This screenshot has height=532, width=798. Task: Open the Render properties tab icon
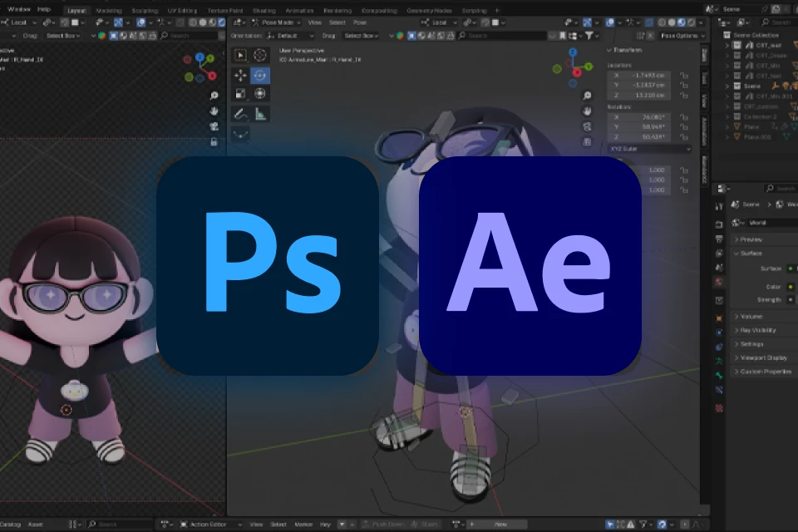pos(719,224)
